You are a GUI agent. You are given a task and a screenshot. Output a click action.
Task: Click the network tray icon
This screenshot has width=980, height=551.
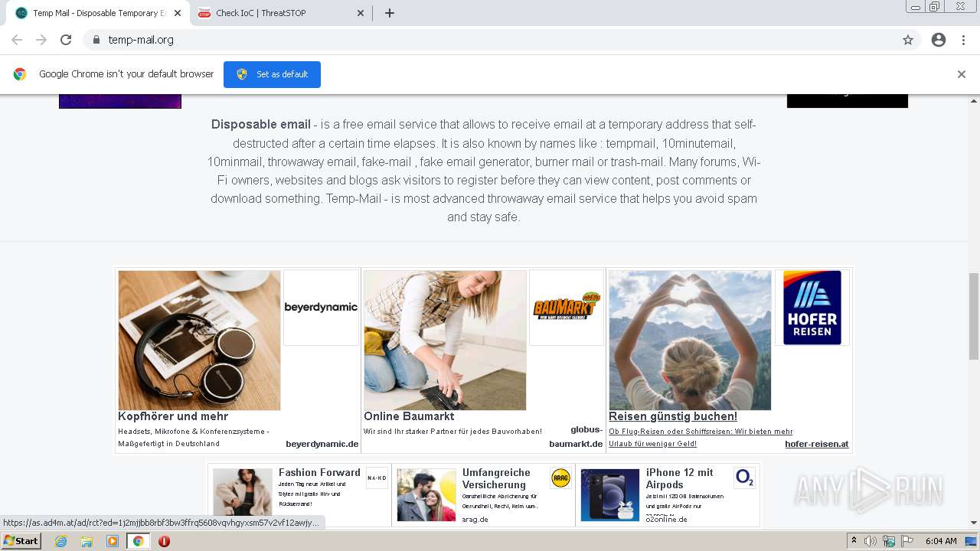[x=889, y=541]
